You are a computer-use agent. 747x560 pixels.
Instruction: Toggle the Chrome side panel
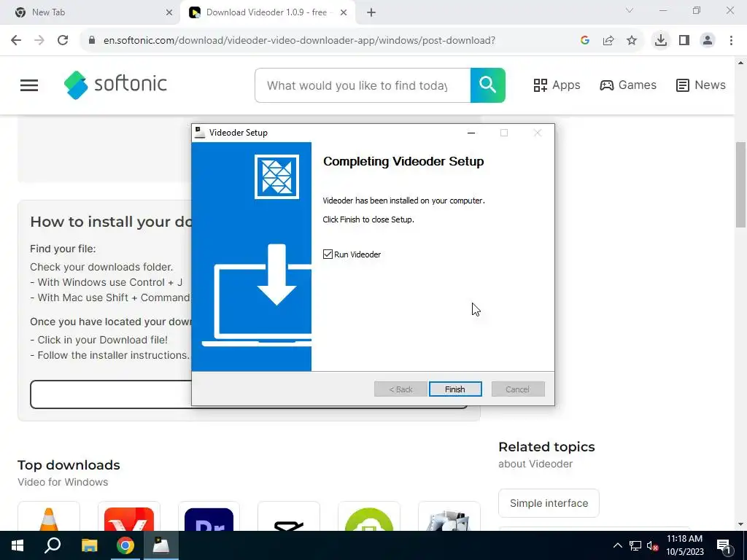pos(684,40)
